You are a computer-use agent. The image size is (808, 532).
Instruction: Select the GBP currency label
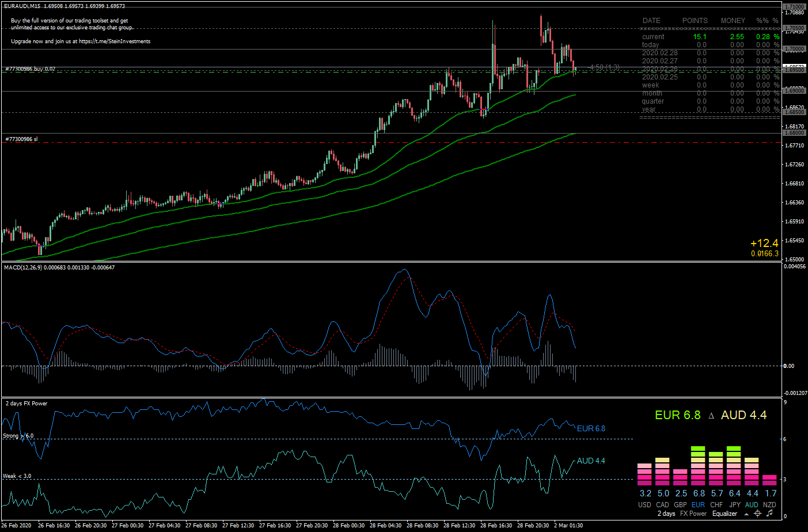point(680,505)
